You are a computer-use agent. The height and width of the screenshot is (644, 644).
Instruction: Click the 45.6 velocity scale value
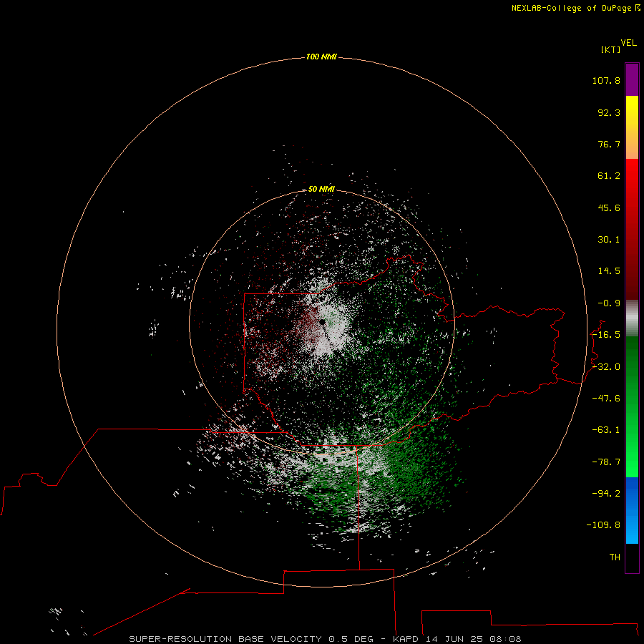[x=609, y=208]
